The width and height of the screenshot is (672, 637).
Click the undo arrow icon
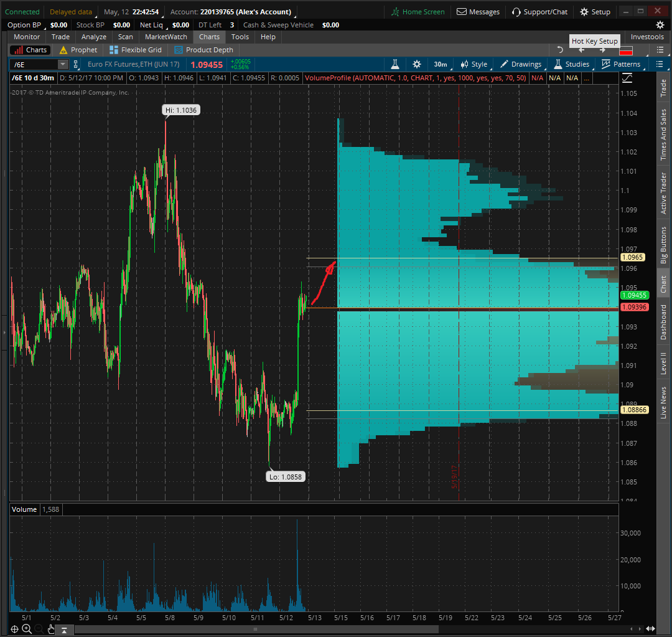pos(559,50)
